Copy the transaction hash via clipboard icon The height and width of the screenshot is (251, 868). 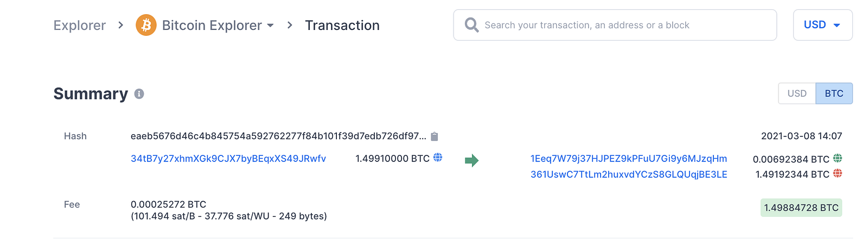(435, 136)
